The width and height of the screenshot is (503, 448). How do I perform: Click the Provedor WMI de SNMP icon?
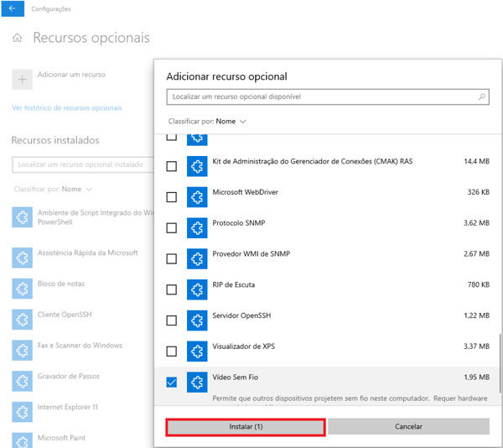(197, 258)
